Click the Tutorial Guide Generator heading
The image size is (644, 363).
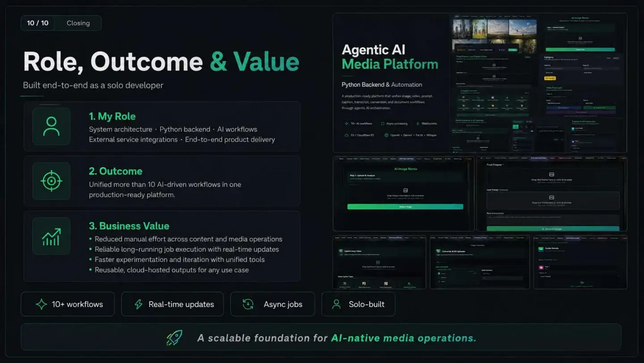[584, 121]
